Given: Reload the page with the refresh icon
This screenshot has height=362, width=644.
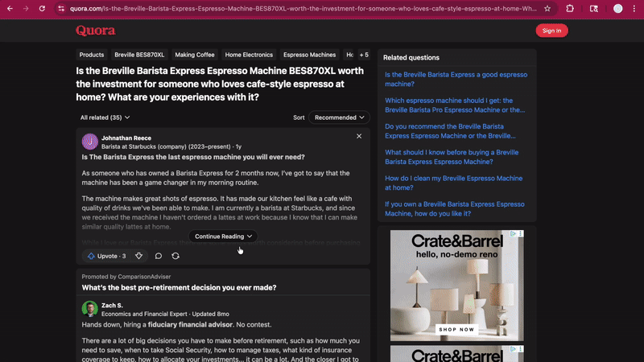Looking at the screenshot, I should click(x=42, y=9).
